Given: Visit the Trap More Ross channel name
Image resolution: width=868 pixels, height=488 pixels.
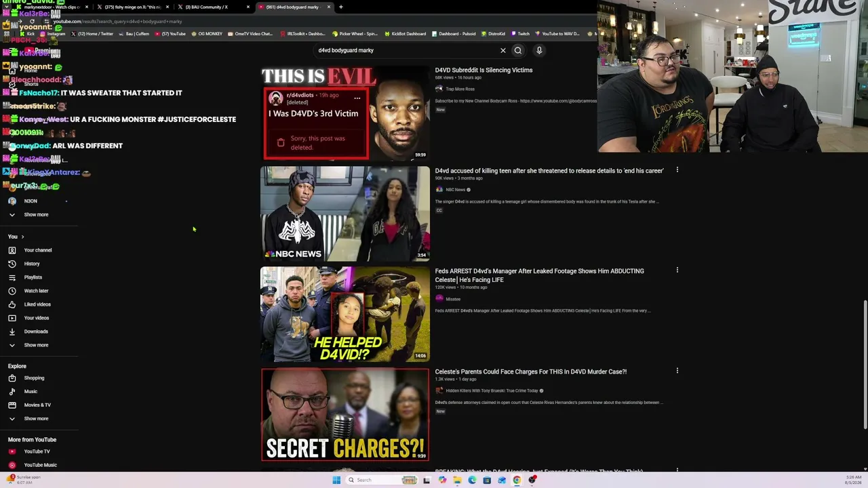Looking at the screenshot, I should click(x=460, y=89).
